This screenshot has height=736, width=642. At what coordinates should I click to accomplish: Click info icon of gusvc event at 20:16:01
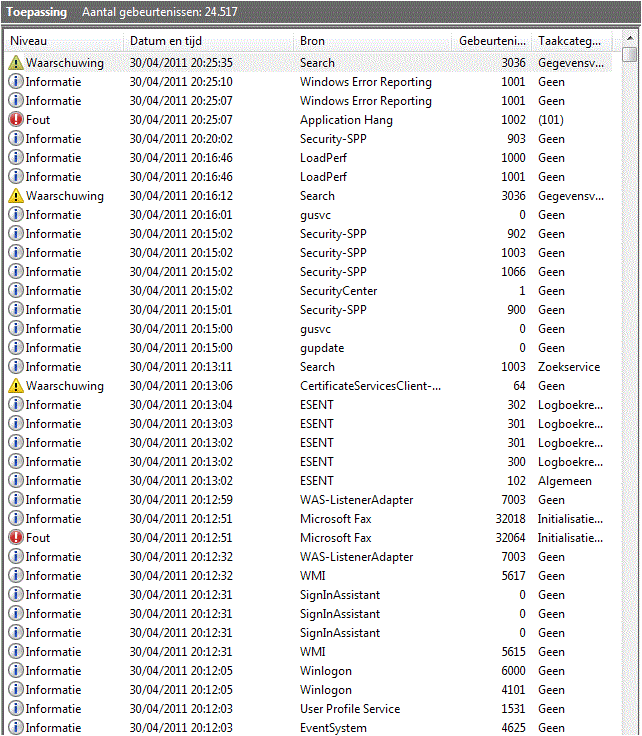pos(15,215)
